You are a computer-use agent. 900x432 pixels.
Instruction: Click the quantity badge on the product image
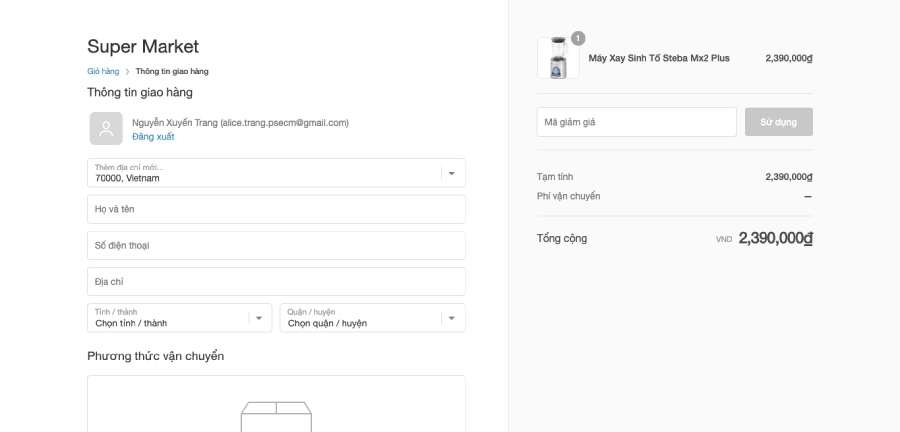coord(578,38)
